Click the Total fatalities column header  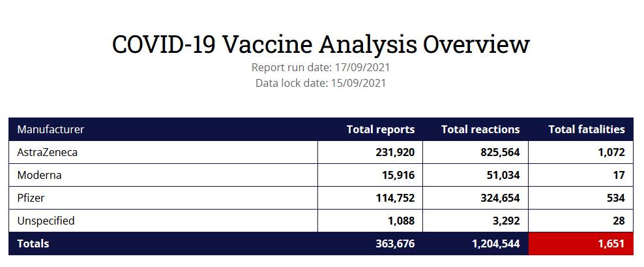tap(586, 129)
